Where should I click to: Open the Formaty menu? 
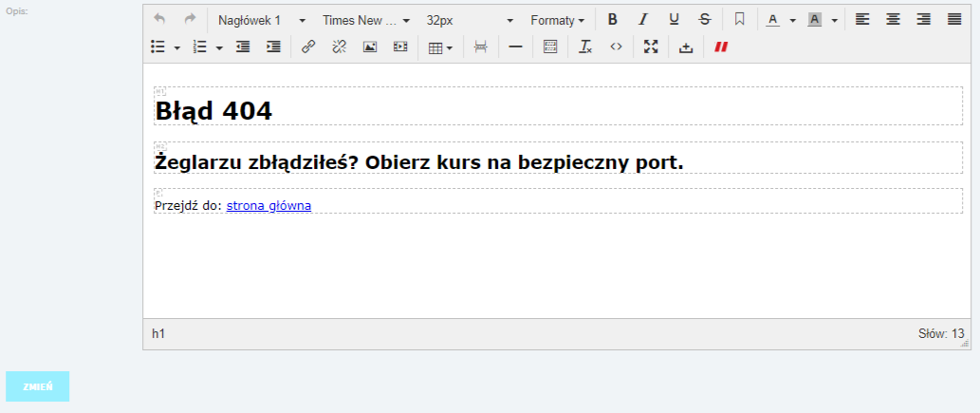click(558, 20)
